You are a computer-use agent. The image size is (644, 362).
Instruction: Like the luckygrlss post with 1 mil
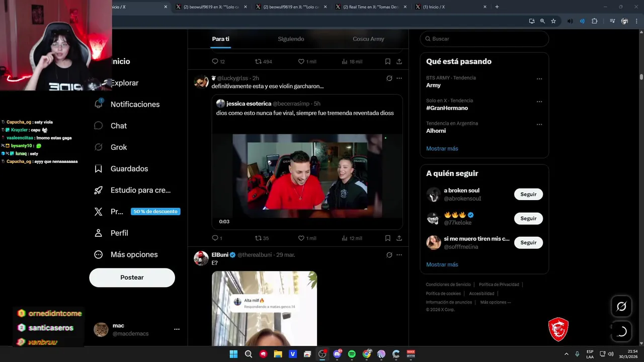point(307,238)
